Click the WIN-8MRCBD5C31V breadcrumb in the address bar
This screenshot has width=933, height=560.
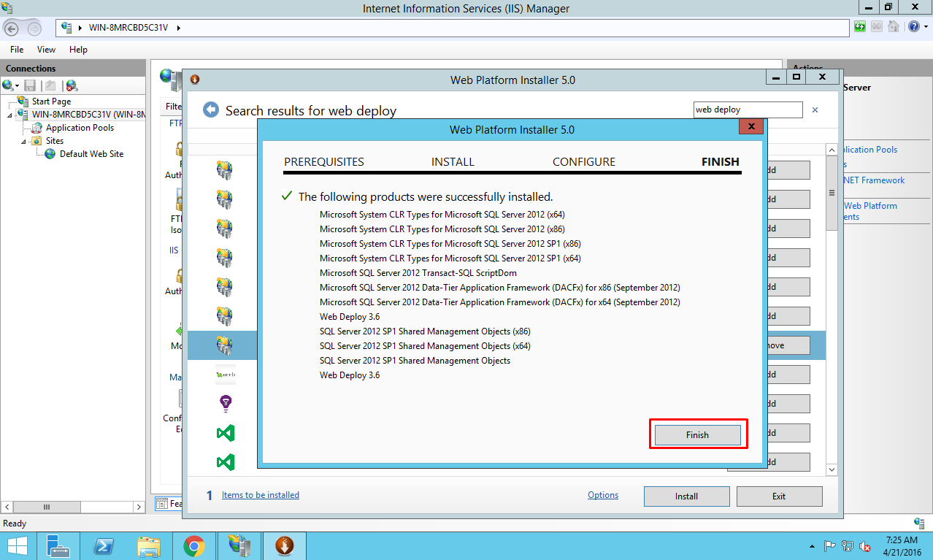[x=128, y=28]
